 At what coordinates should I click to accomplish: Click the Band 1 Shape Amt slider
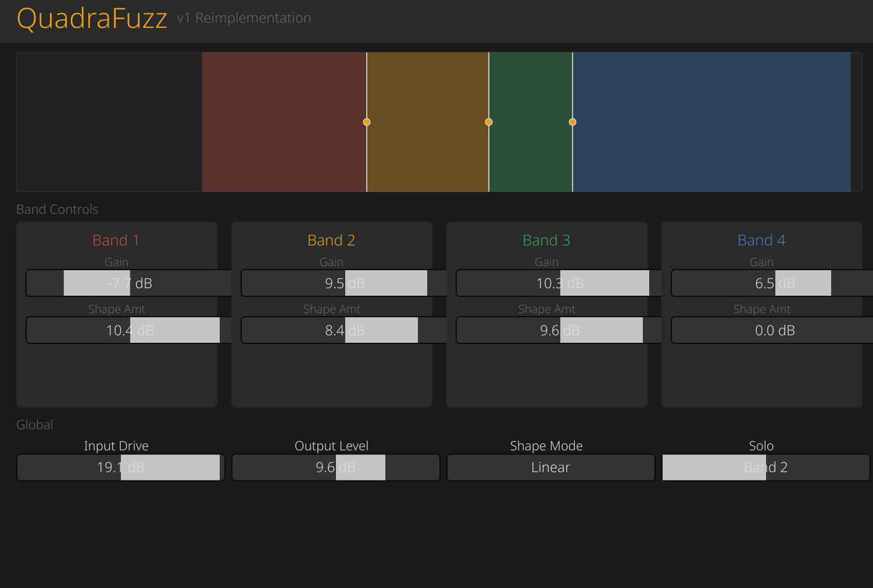tap(129, 330)
